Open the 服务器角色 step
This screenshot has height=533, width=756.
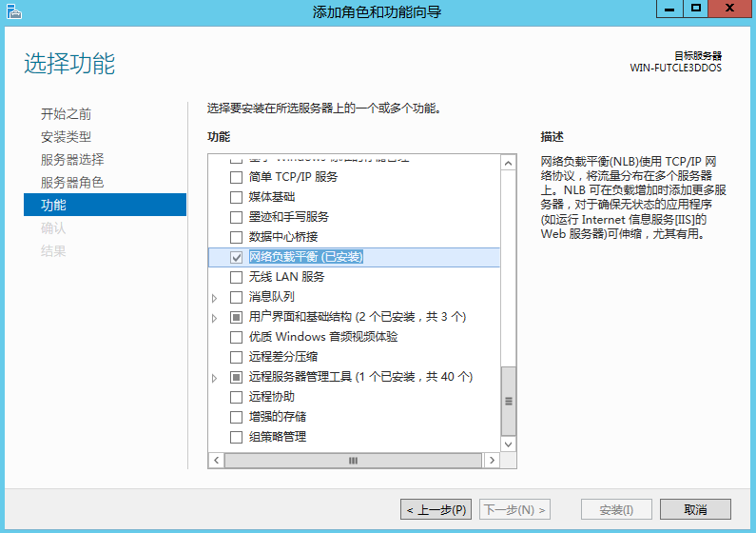coord(72,183)
